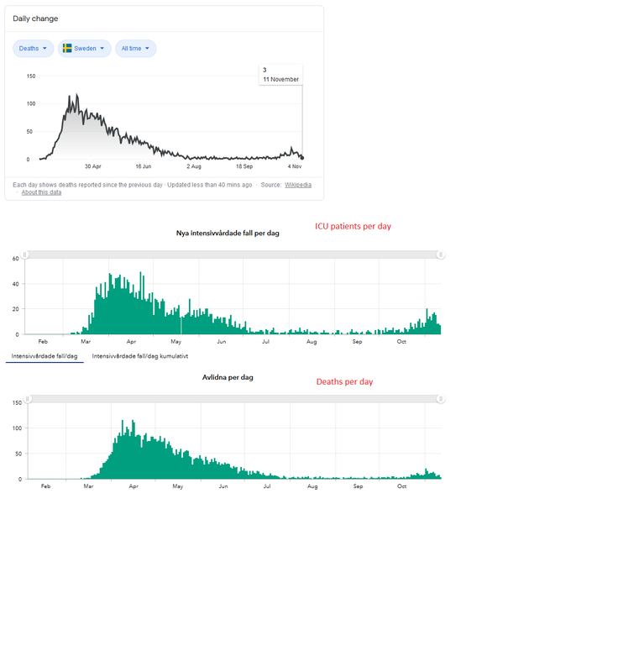Open the Sweden country dropdown
The height and width of the screenshot is (672, 618).
[x=84, y=49]
